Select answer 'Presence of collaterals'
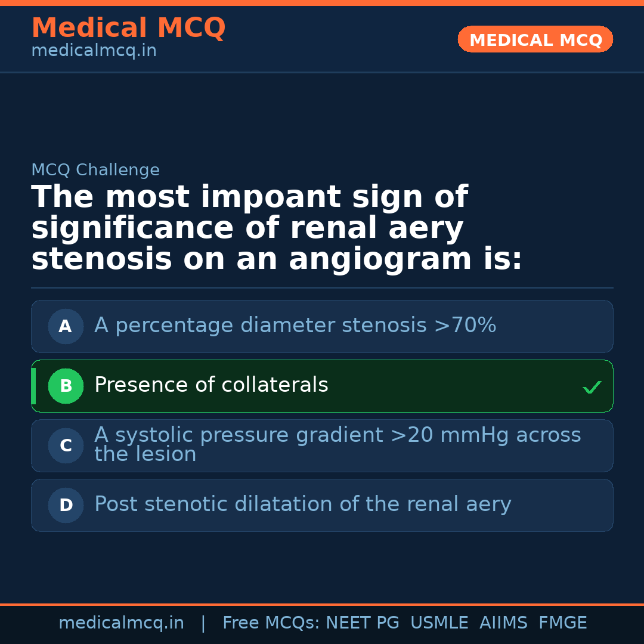The image size is (644, 644). [x=211, y=385]
